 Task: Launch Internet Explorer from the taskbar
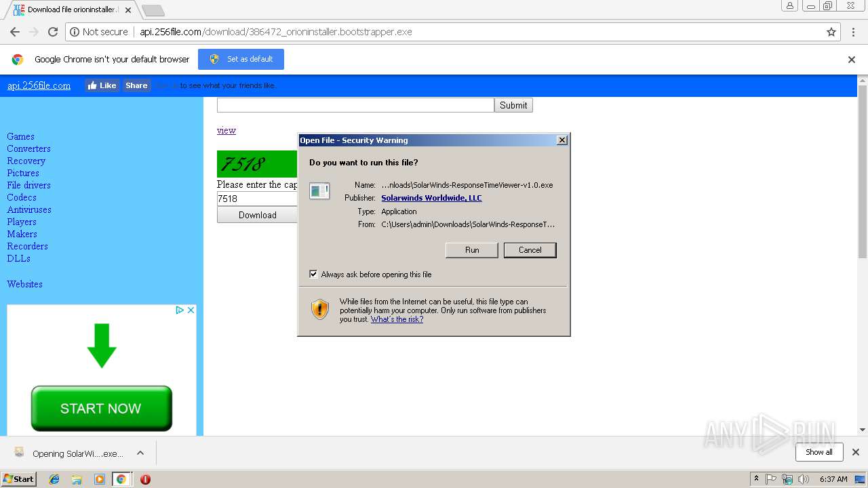pos(54,479)
